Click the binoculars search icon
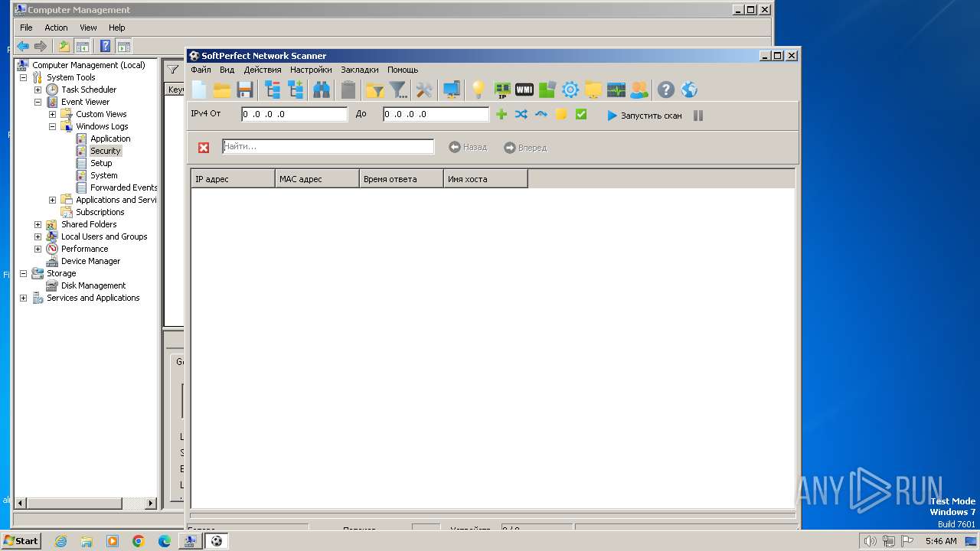Image resolution: width=980 pixels, height=551 pixels. pos(322,90)
